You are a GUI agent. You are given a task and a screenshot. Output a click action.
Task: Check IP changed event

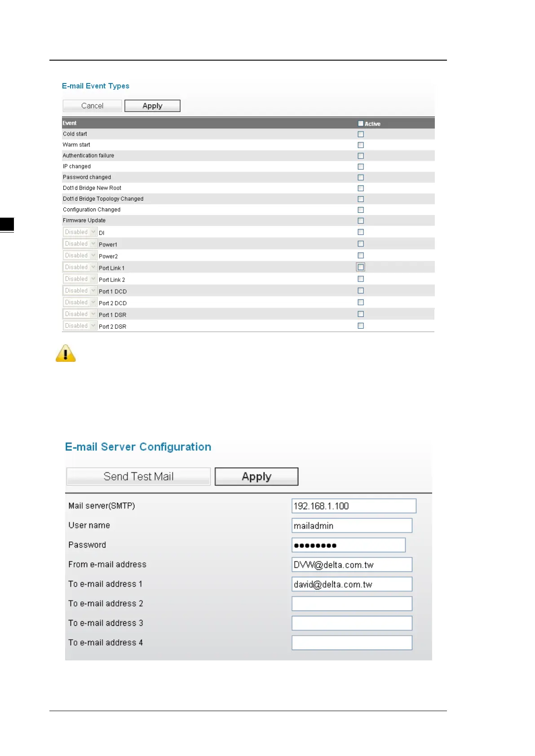pos(361,167)
